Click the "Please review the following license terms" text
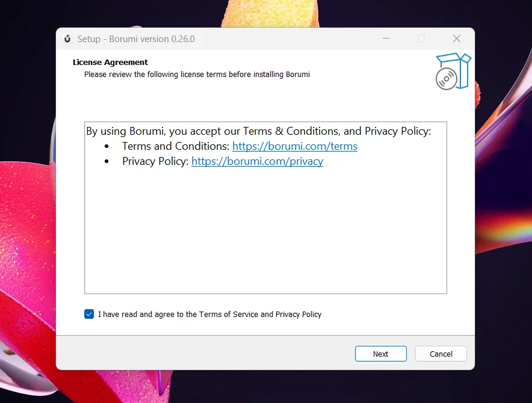Viewport: 532px width, 403px height. point(197,75)
